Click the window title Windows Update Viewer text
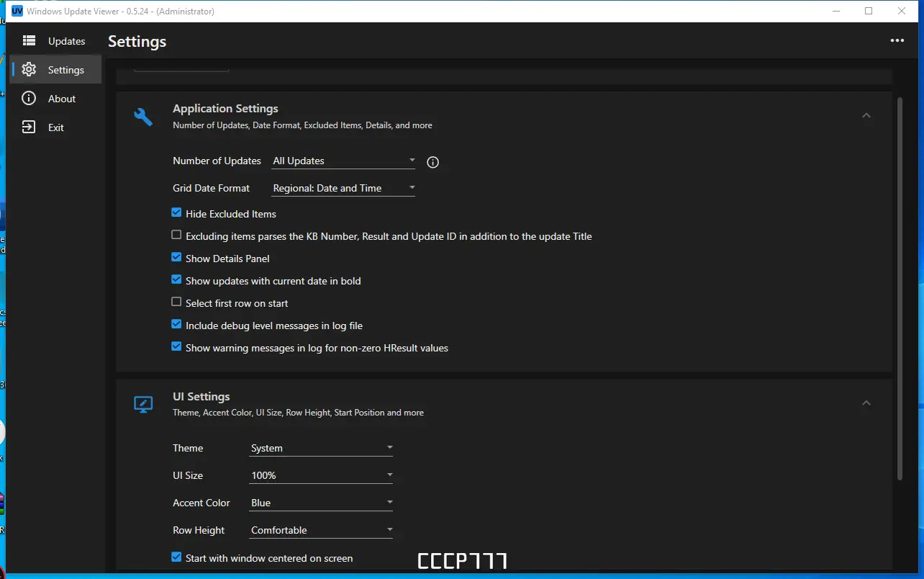Screen dimensions: 924x579 [x=120, y=11]
